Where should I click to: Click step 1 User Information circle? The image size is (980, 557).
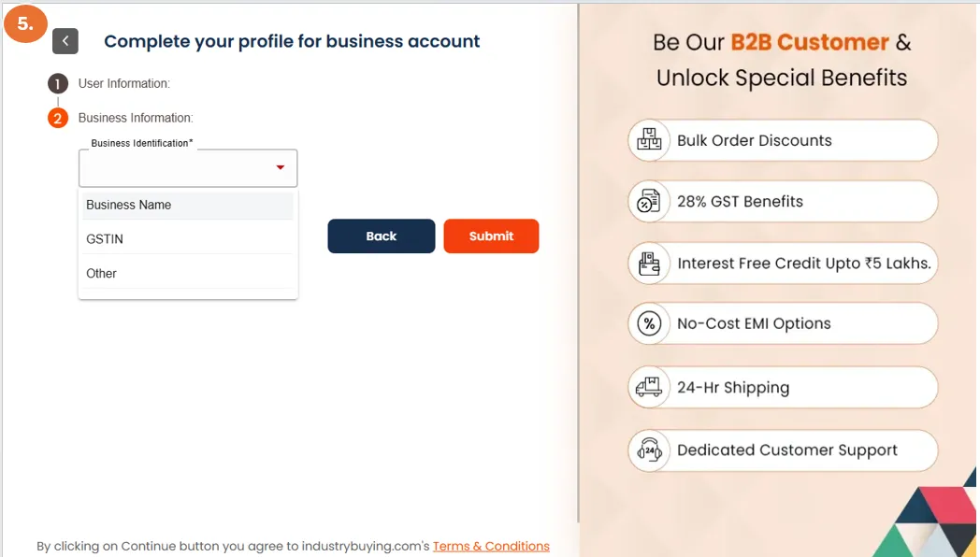point(58,83)
